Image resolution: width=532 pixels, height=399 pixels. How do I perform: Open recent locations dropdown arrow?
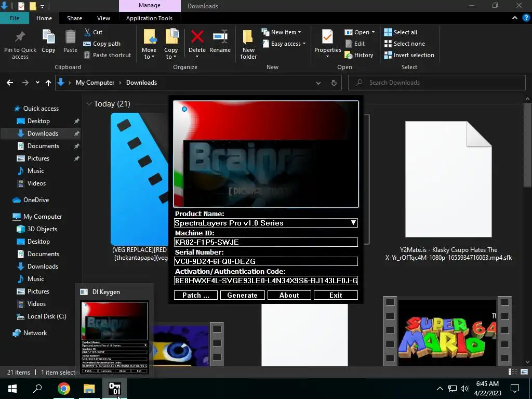pos(37,83)
